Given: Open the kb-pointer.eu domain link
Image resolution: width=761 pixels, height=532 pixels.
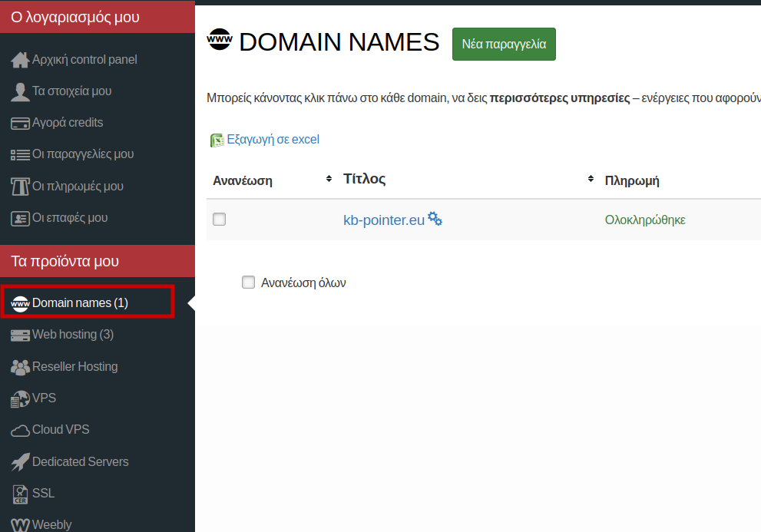Looking at the screenshot, I should coord(383,220).
